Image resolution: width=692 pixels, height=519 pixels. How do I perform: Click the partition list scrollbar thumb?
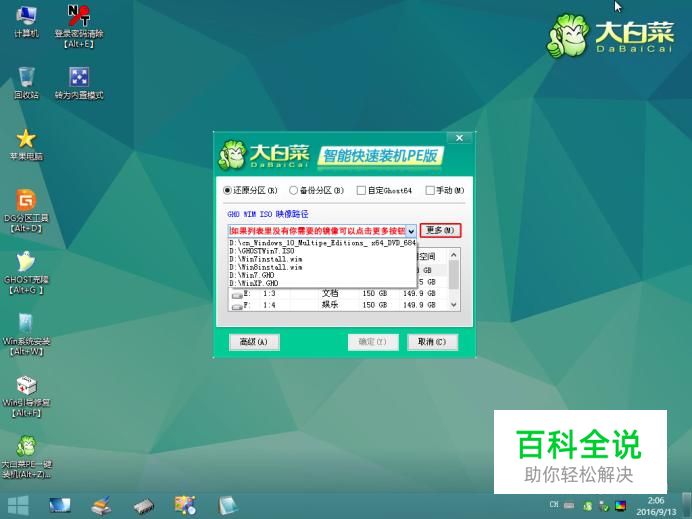click(x=454, y=275)
